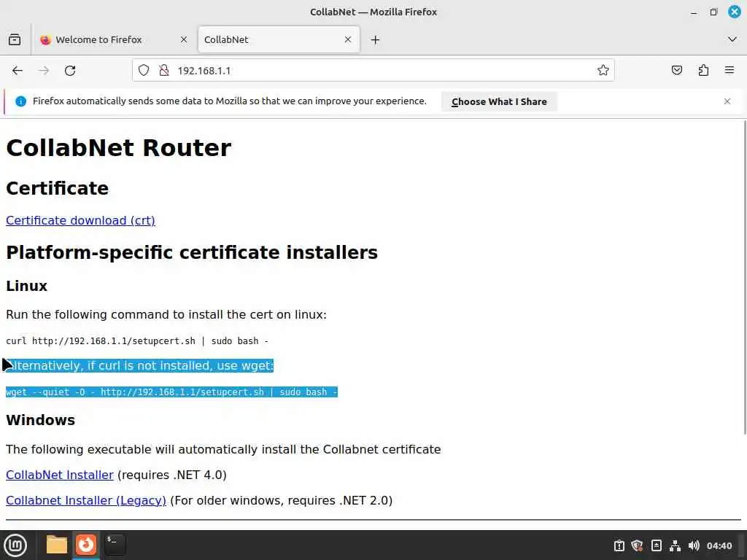Click the curl setupcert.sh command text
The height and width of the screenshot is (560, 747).
pos(137,341)
